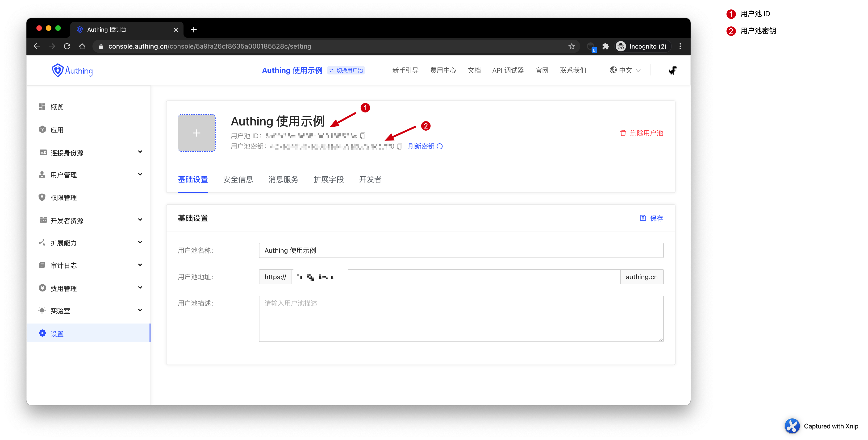Focus the 用户池地址 domain input
868x440 pixels.
tap(456, 277)
